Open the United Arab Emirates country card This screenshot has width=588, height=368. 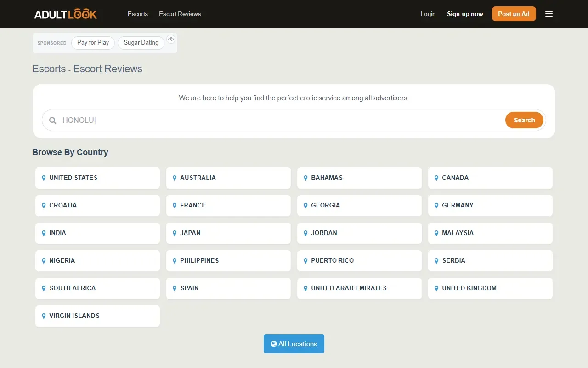[359, 288]
